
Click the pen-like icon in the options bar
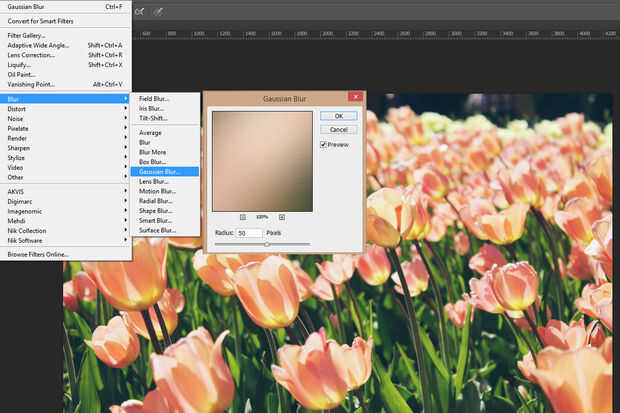[x=158, y=12]
